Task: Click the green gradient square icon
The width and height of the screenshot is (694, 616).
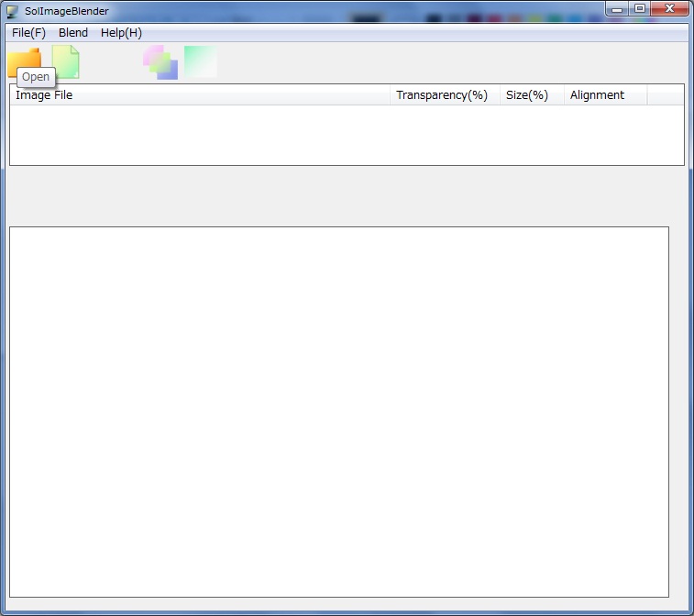Action: [x=201, y=61]
